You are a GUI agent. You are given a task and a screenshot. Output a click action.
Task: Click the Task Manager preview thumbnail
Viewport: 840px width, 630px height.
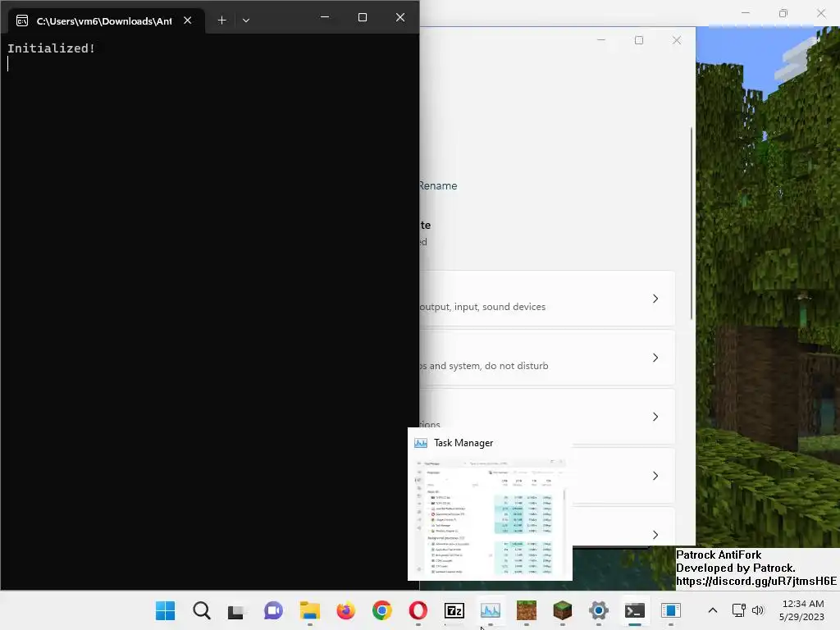[x=491, y=517]
